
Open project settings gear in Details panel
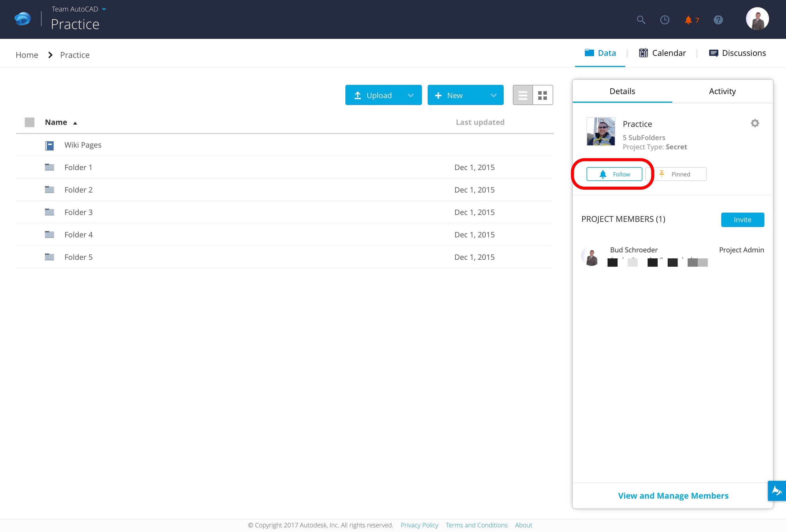pyautogui.click(x=755, y=123)
